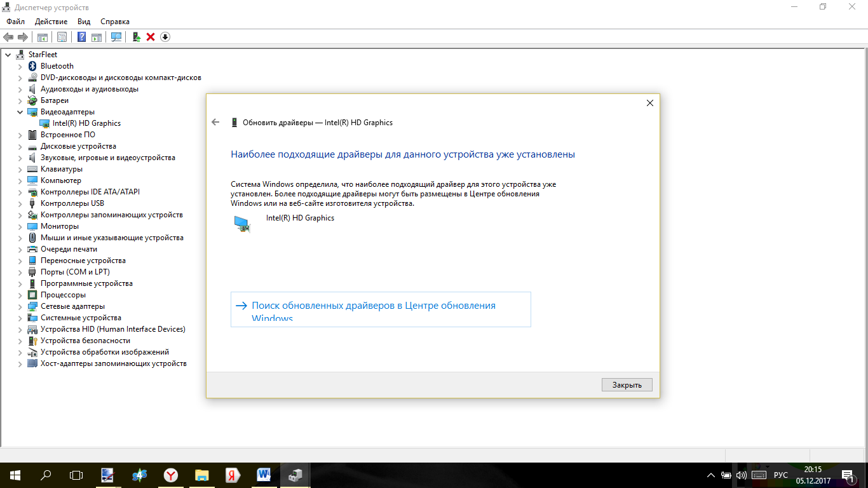This screenshot has width=868, height=488.
Task: Select the Устройства безопасности item
Action: point(85,341)
